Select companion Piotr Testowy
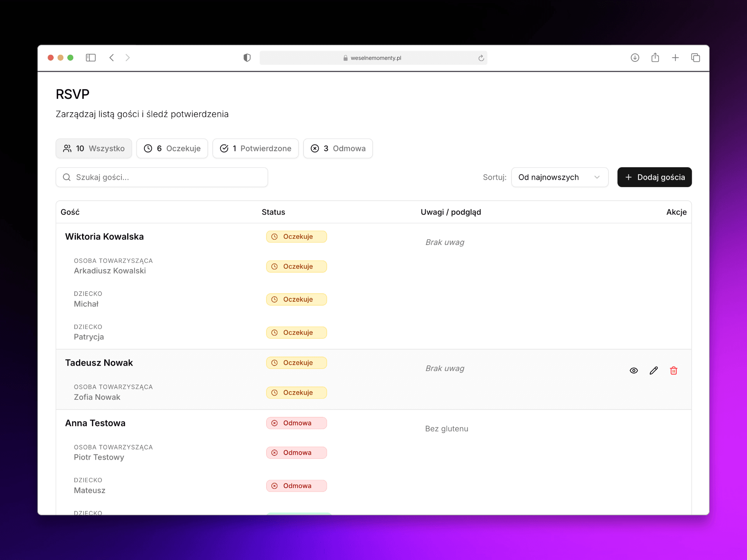747x560 pixels. click(99, 457)
